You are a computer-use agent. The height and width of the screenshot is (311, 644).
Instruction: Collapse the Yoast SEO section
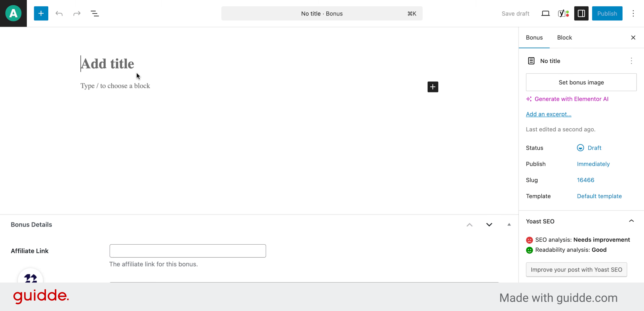tap(631, 221)
